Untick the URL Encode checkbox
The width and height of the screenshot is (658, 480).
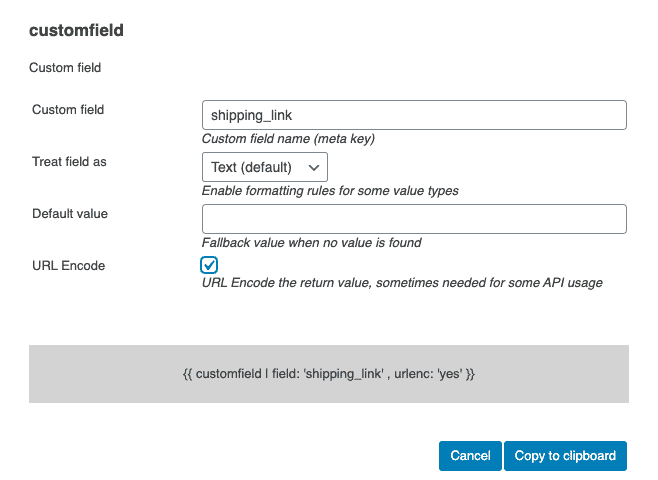[209, 265]
